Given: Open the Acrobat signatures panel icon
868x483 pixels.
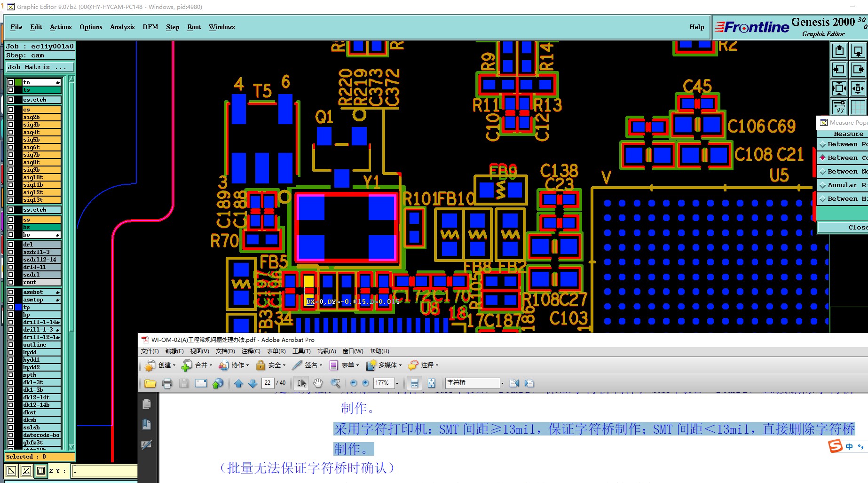Looking at the screenshot, I should click(147, 444).
